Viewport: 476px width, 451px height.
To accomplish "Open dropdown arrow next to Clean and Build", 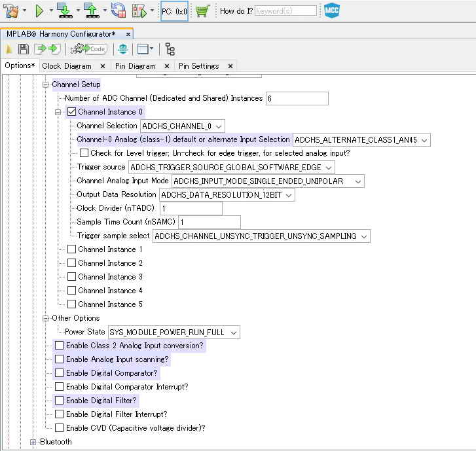I will coord(25,11).
